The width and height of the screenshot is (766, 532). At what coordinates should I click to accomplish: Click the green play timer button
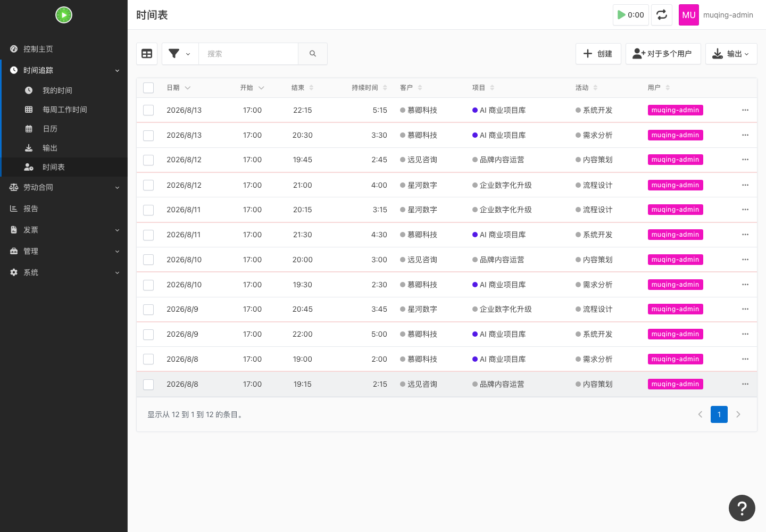click(x=631, y=15)
